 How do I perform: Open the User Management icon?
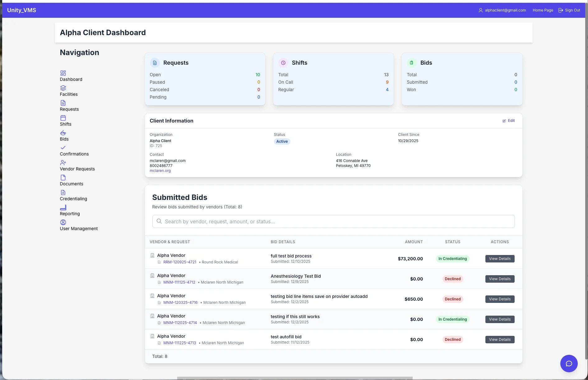point(63,222)
